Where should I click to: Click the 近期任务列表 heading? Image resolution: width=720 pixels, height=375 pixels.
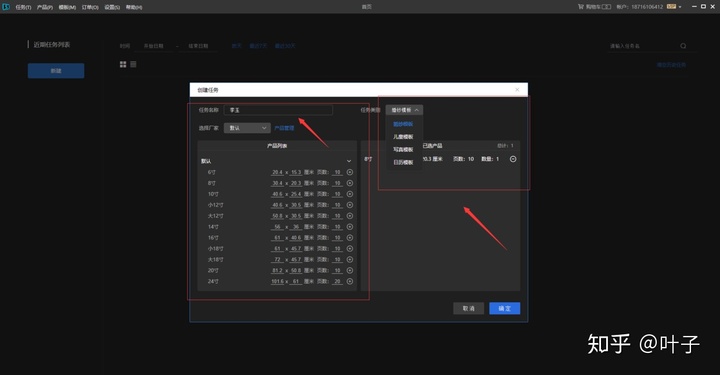[51, 45]
